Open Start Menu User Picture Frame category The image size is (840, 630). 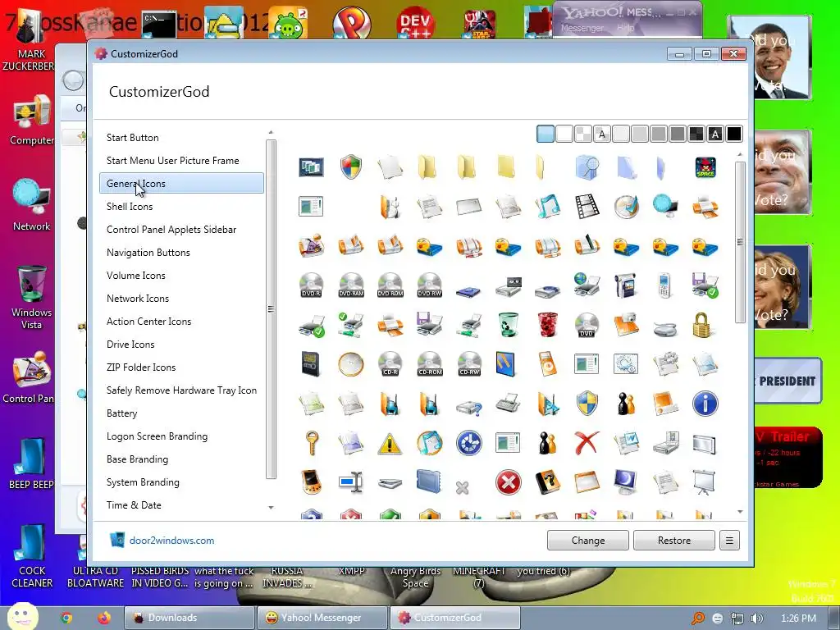coord(172,161)
